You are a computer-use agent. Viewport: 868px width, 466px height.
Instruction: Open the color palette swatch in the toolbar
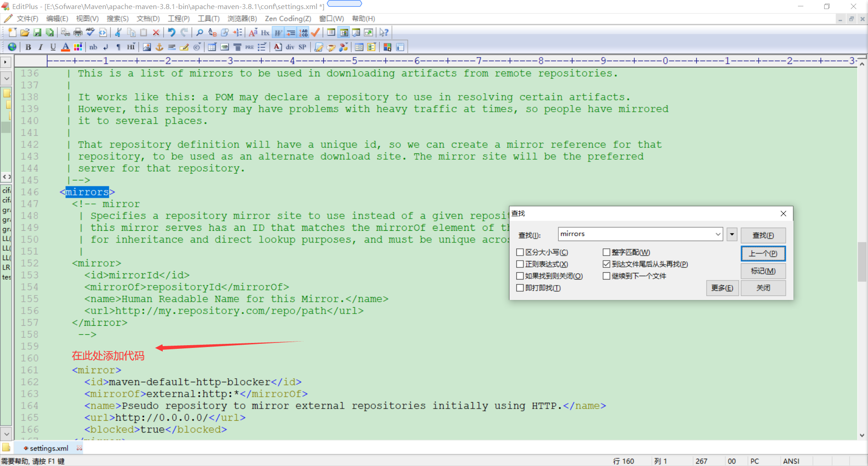(x=78, y=47)
